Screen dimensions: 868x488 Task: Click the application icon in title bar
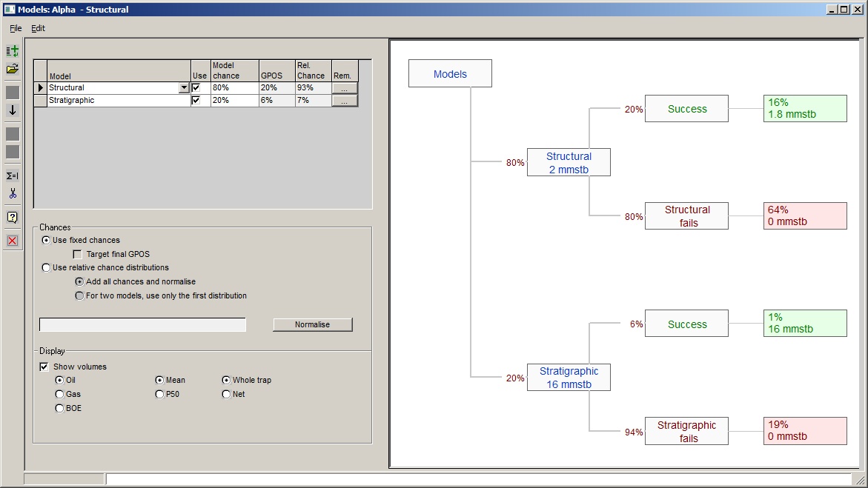pos(9,10)
